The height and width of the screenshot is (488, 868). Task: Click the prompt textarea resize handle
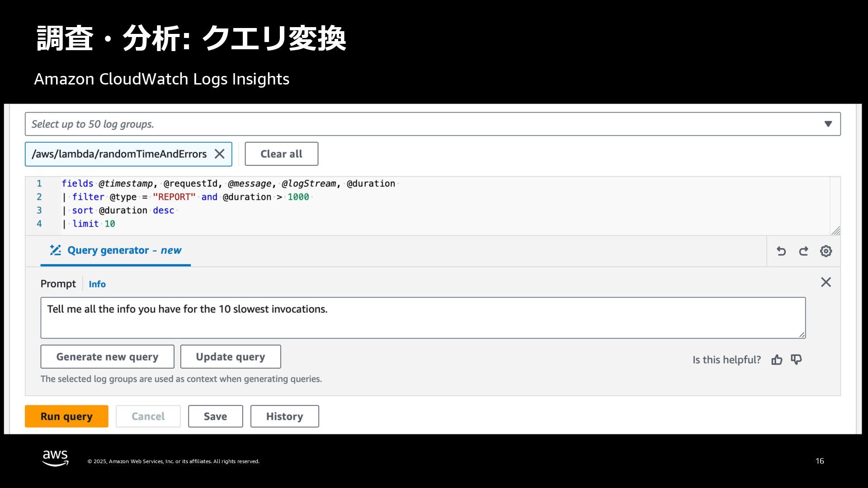coord(802,334)
